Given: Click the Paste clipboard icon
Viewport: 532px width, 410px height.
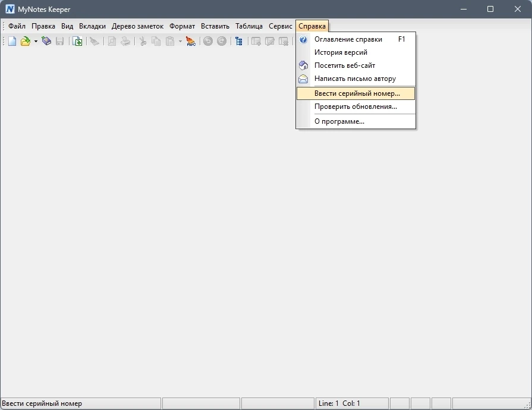Looking at the screenshot, I should pyautogui.click(x=170, y=42).
